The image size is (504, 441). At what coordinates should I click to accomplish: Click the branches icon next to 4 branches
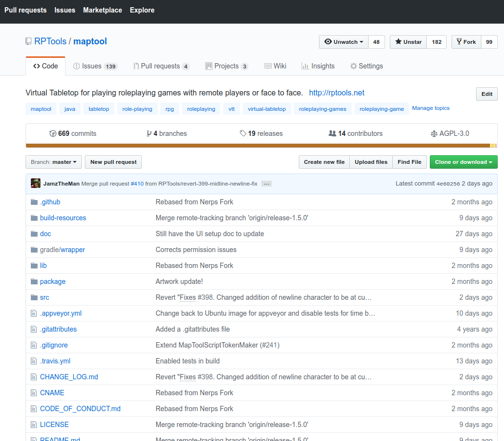[x=149, y=134]
